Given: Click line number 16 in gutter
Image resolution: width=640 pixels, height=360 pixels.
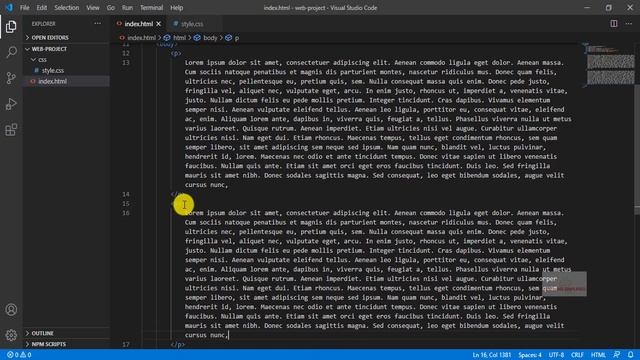Looking at the screenshot, I should 126,213.
